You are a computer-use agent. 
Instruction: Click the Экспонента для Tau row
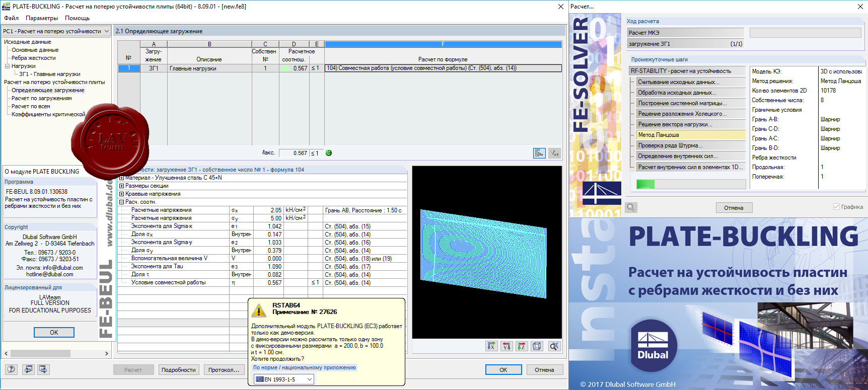[262, 267]
